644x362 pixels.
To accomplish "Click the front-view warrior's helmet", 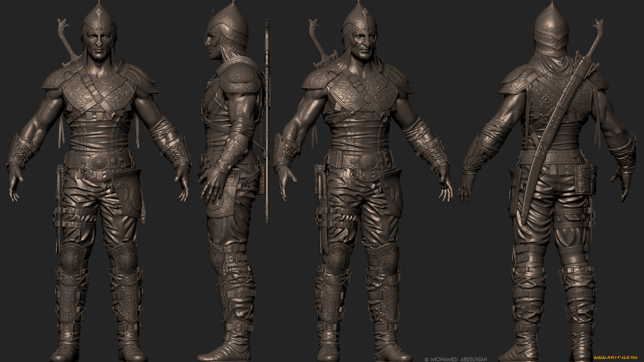I will (x=99, y=21).
